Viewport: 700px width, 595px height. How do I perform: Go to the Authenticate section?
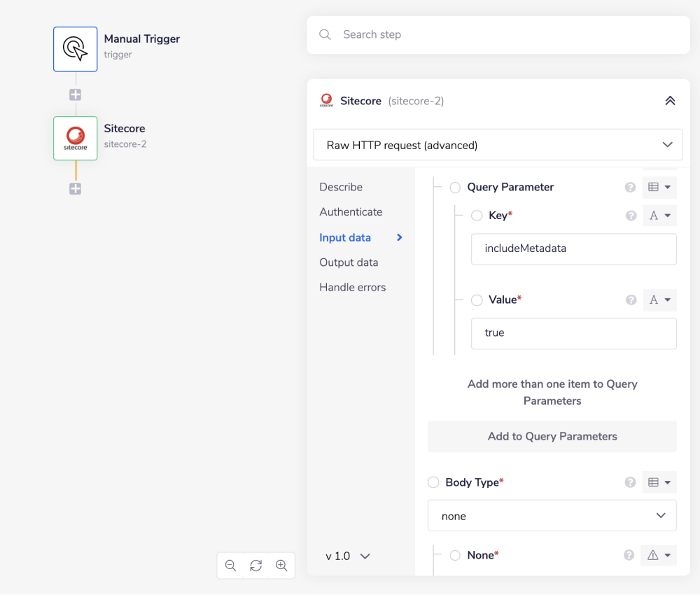point(351,212)
